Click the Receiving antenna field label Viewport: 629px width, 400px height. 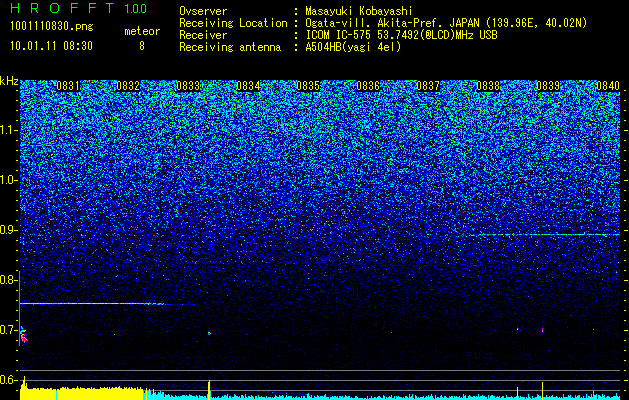pyautogui.click(x=230, y=47)
